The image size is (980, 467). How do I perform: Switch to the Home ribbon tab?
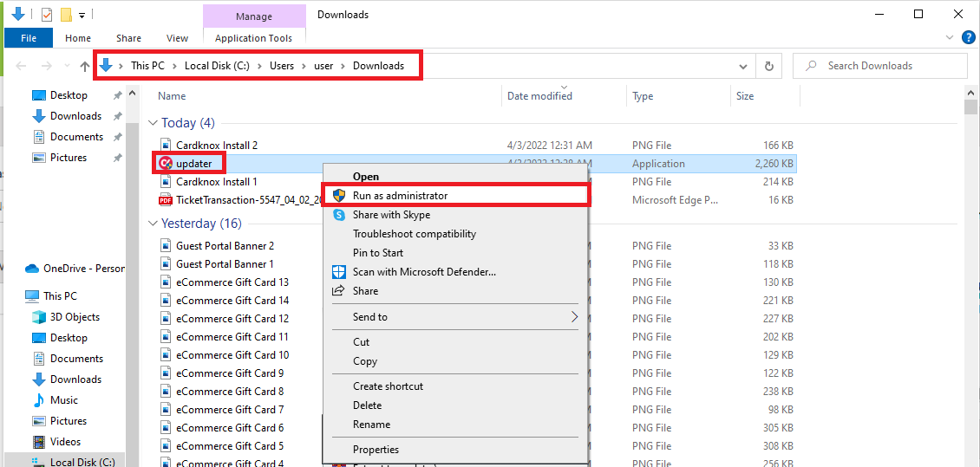coord(78,38)
